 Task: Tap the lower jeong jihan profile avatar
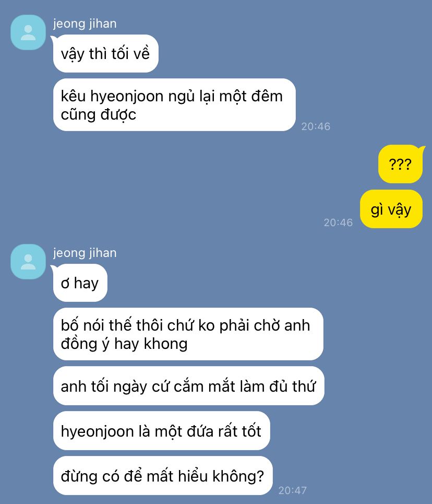coord(28,262)
